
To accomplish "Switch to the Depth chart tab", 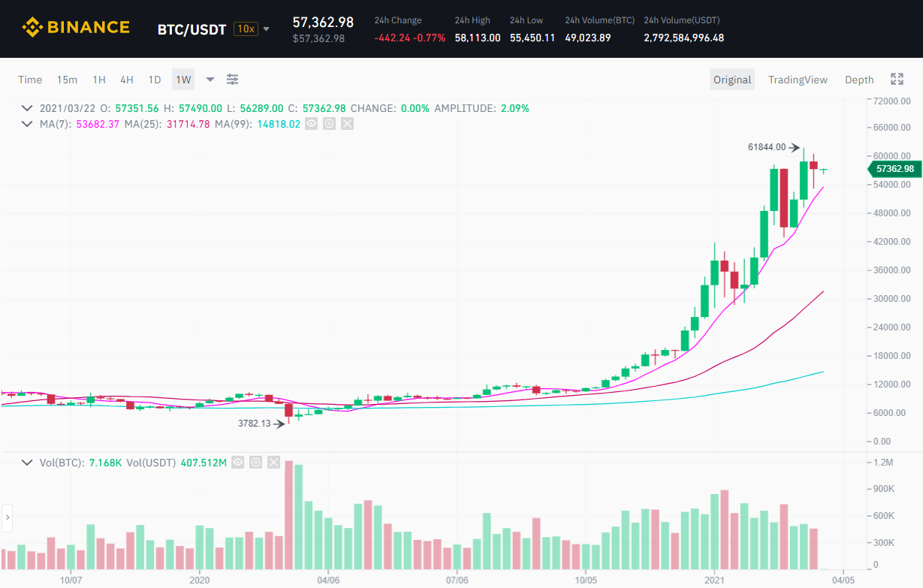I will pos(859,80).
